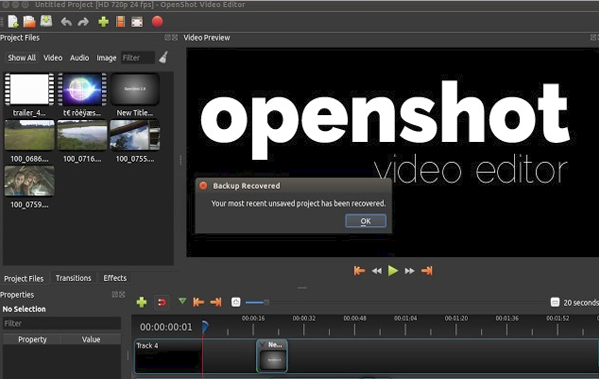Screen dimensions: 599x379
Task: Click the Properties Filter input field
Action: tap(62, 323)
